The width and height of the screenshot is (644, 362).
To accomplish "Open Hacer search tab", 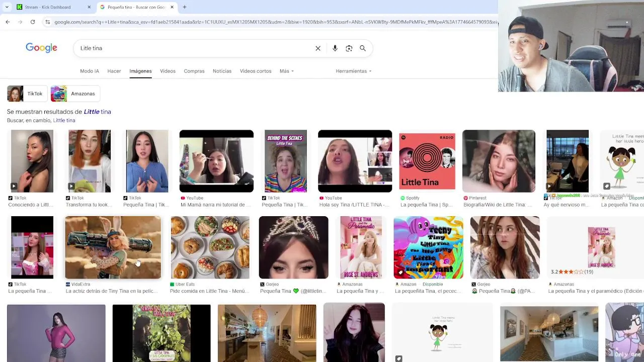I will (114, 71).
